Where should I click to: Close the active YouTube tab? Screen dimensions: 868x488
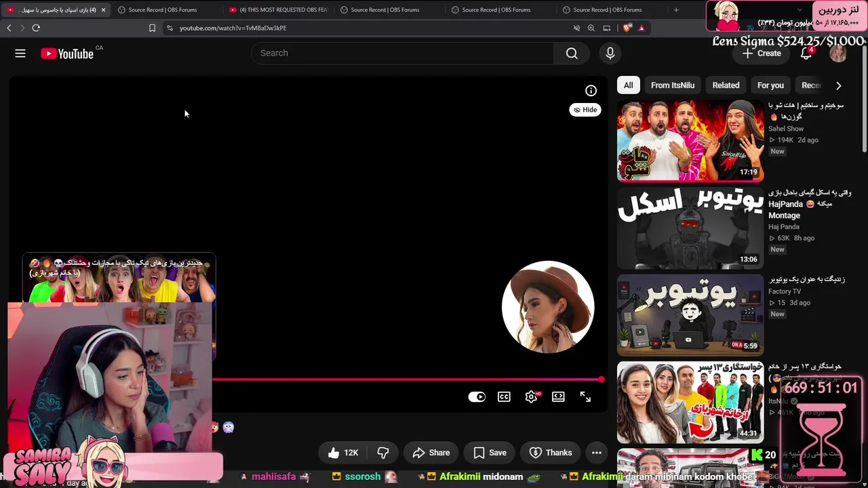[x=103, y=10]
